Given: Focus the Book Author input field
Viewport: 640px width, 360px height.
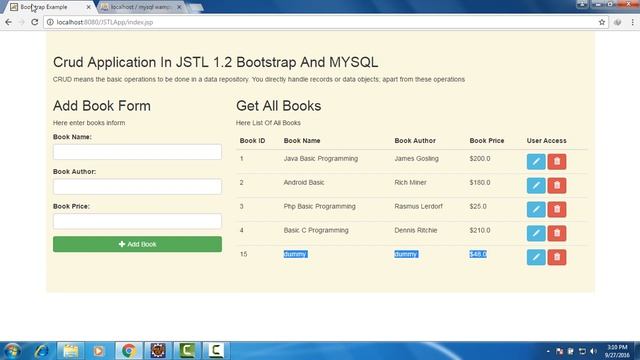Looking at the screenshot, I should tap(138, 187).
